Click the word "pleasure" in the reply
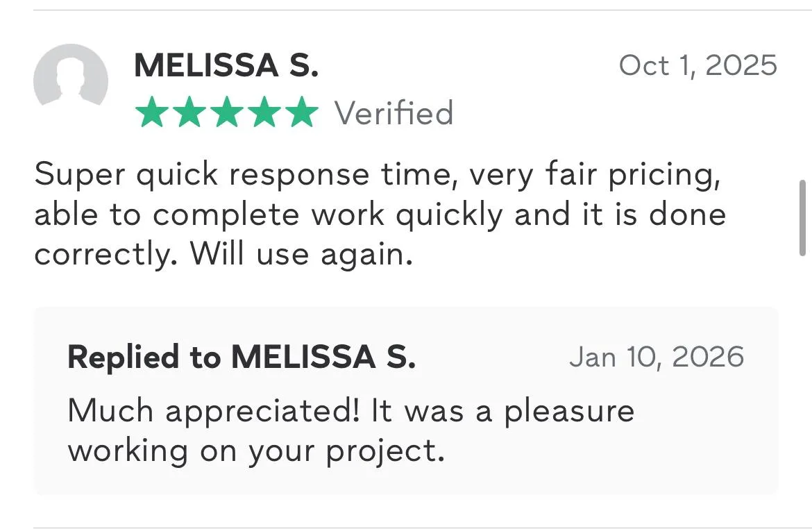Image resolution: width=812 pixels, height=529 pixels. point(569,411)
